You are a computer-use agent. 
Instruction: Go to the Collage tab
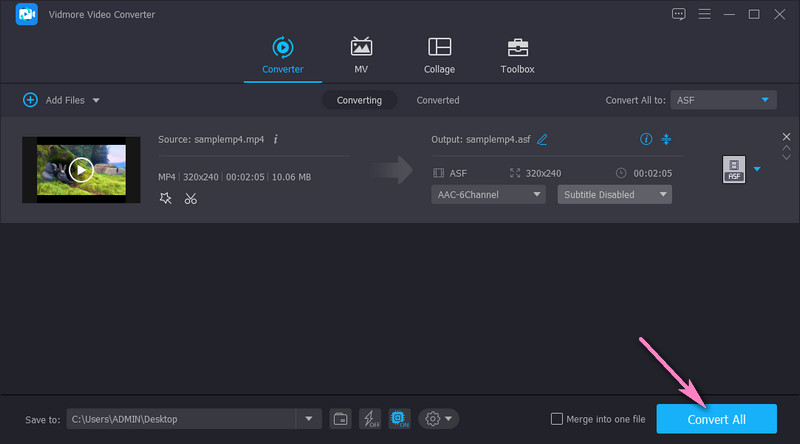click(439, 56)
